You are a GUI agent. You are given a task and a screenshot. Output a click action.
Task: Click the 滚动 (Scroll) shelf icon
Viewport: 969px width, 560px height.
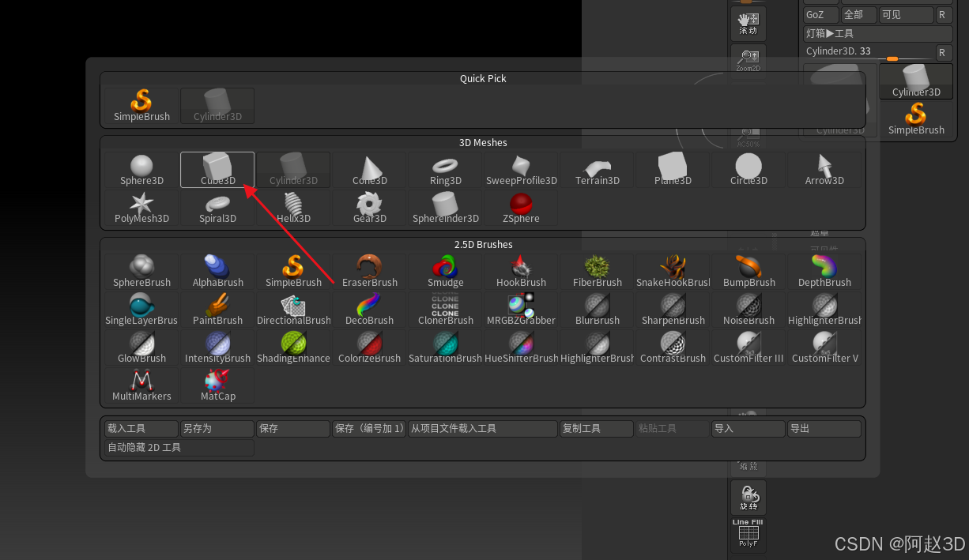tap(748, 24)
